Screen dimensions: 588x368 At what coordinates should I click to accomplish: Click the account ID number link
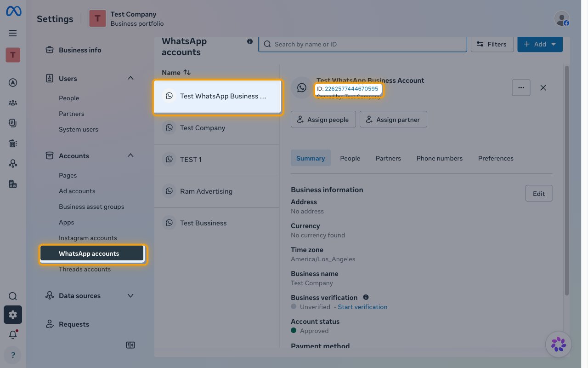coord(351,89)
